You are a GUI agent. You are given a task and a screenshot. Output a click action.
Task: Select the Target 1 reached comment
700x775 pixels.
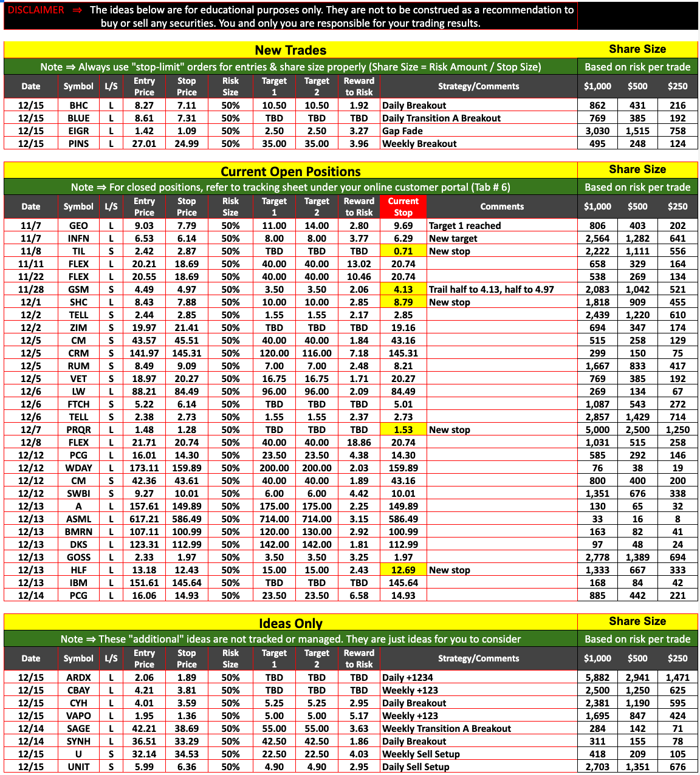465,225
